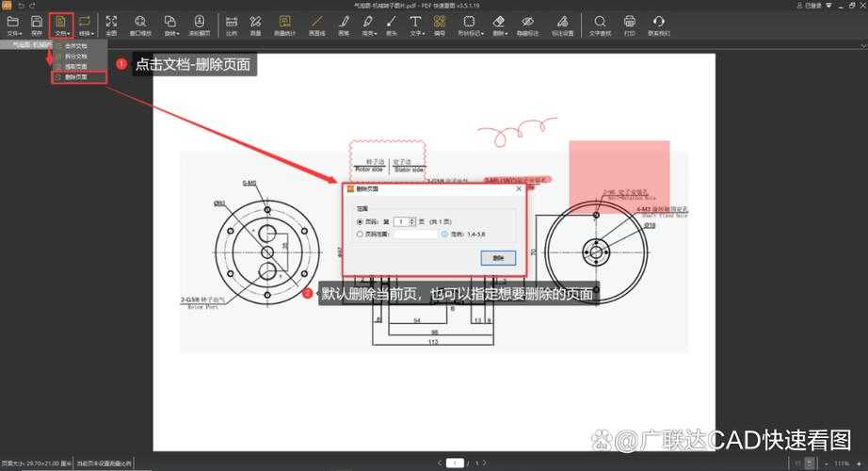Open the 文件 (File) dropdown in toolbar
Screen dimensions: 868x471
click(x=13, y=24)
